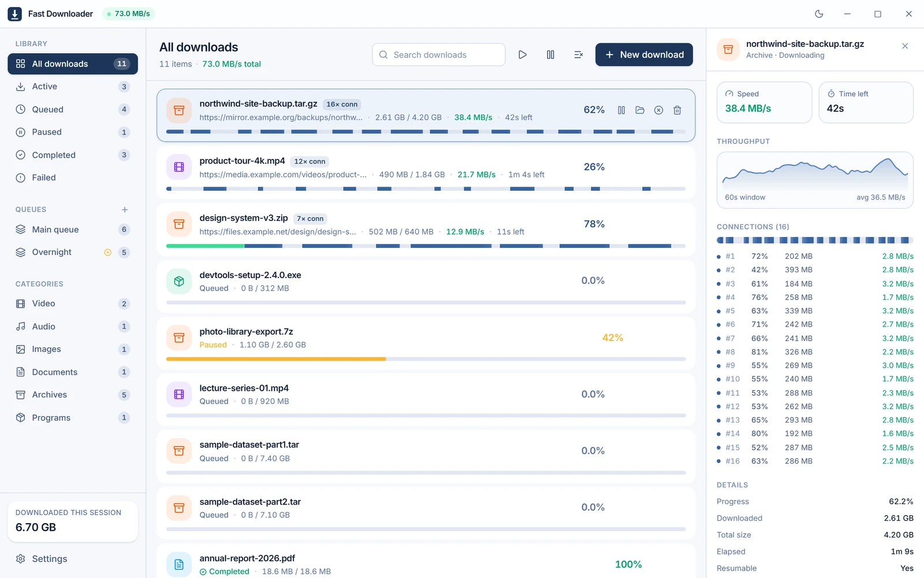
Task: Filter by Documents category
Action: tap(73, 372)
